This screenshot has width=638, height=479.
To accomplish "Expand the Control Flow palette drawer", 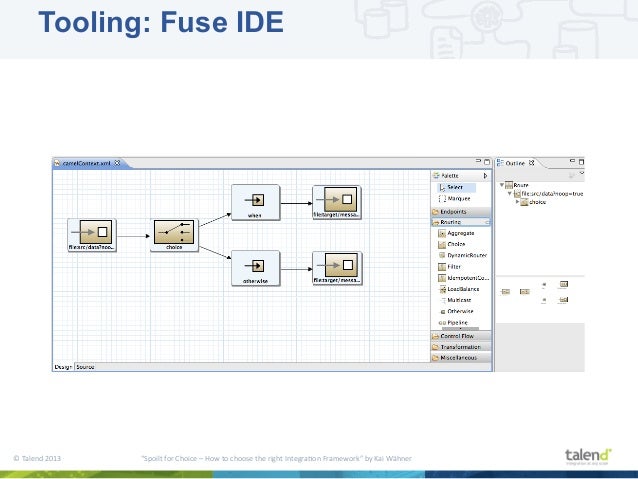I will coord(461,336).
